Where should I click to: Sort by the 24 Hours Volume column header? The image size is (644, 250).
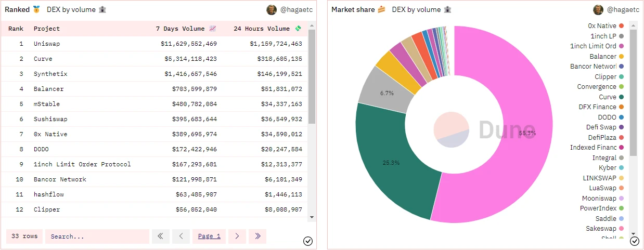tap(267, 29)
